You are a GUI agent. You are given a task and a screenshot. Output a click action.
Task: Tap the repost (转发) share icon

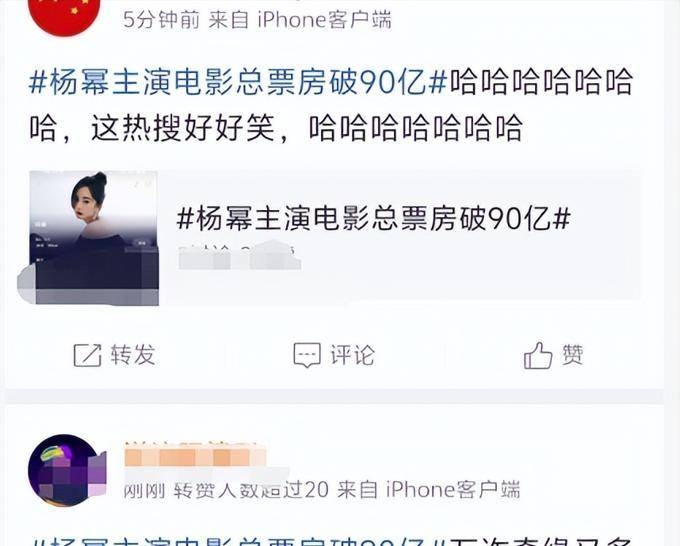(x=87, y=355)
